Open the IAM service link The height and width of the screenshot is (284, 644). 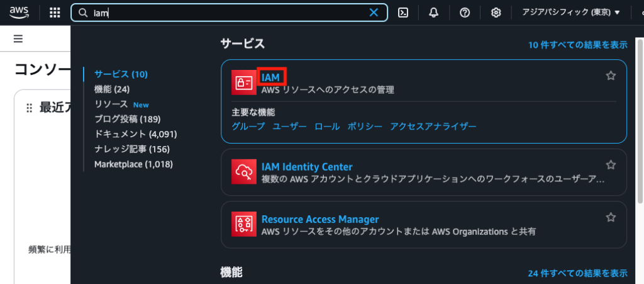coord(270,77)
